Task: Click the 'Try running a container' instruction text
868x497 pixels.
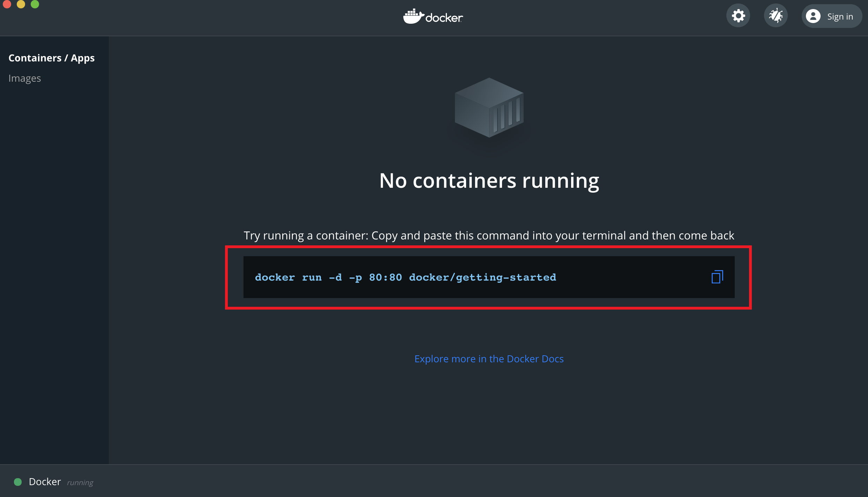Action: click(x=489, y=236)
